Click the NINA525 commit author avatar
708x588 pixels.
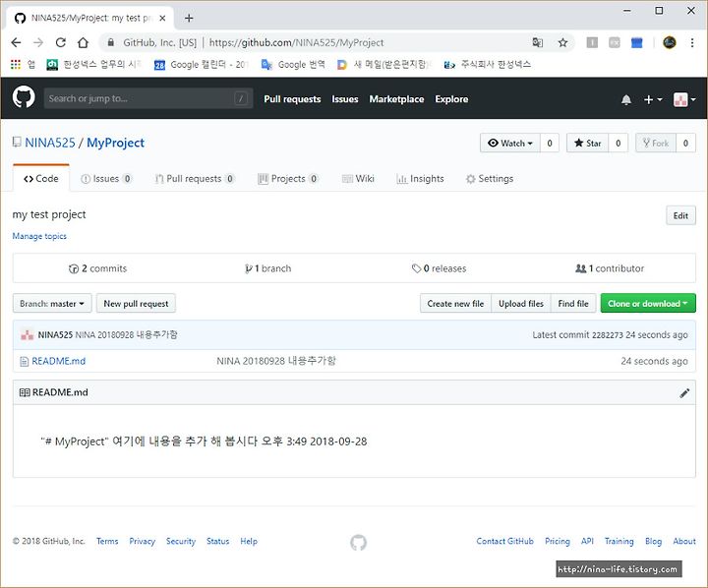28,334
